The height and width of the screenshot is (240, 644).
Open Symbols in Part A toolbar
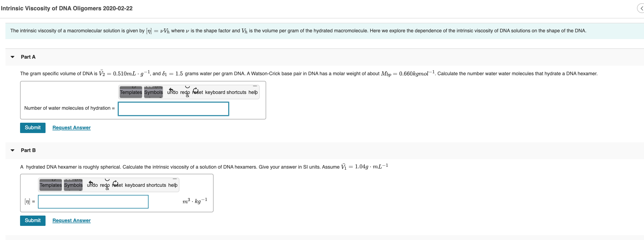(x=153, y=92)
